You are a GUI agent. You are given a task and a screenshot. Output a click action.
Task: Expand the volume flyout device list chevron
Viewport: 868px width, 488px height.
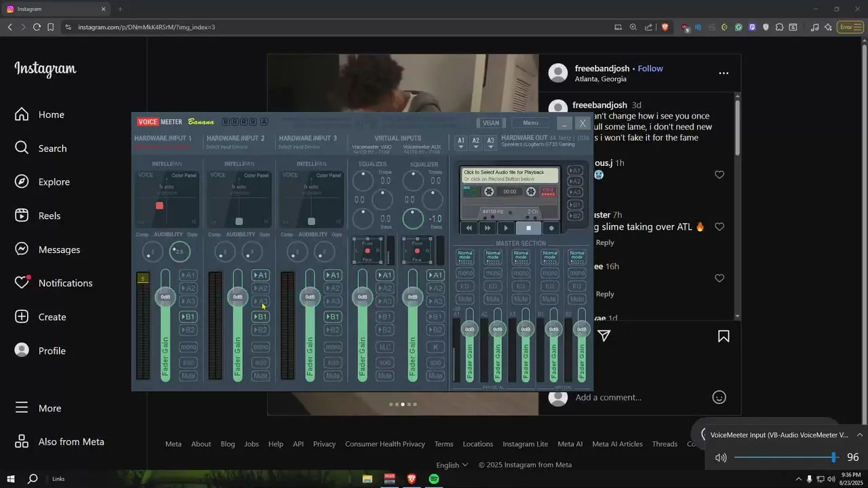coord(859,434)
